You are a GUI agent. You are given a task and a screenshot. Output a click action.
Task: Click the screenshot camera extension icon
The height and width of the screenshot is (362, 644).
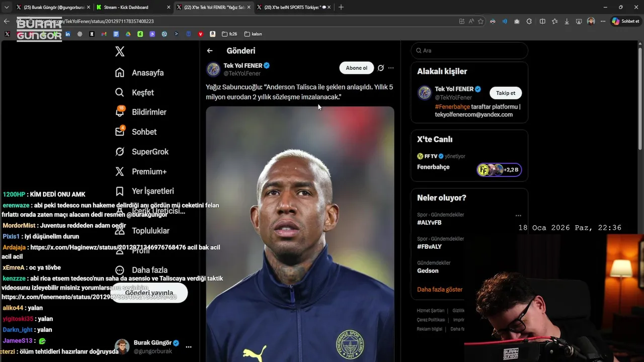[517, 21]
